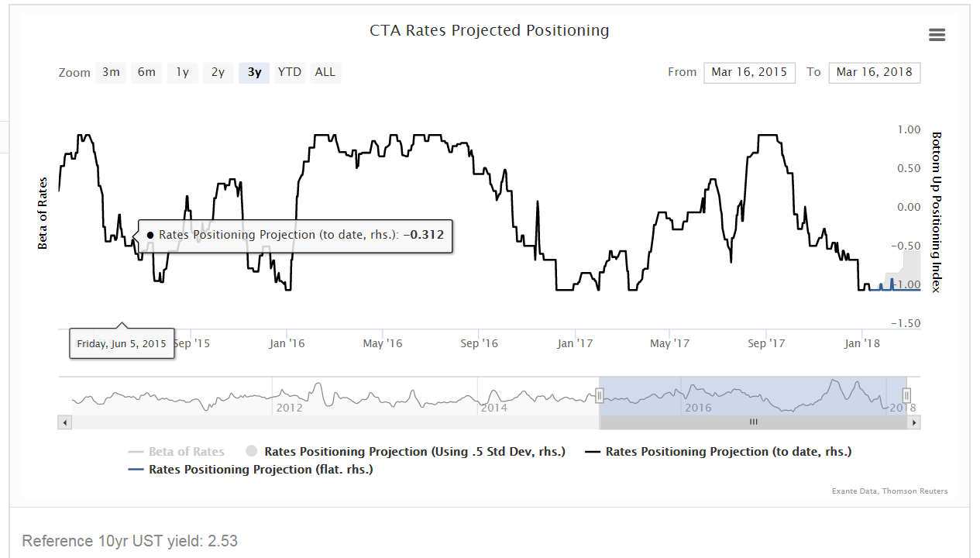This screenshot has width=980, height=558.
Task: Open the From date field
Action: (x=749, y=72)
